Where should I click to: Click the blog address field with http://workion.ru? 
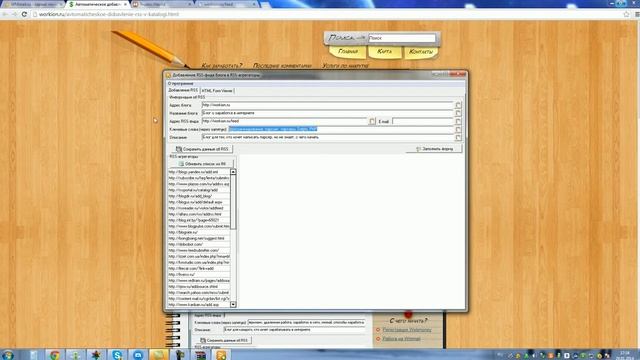[327, 105]
